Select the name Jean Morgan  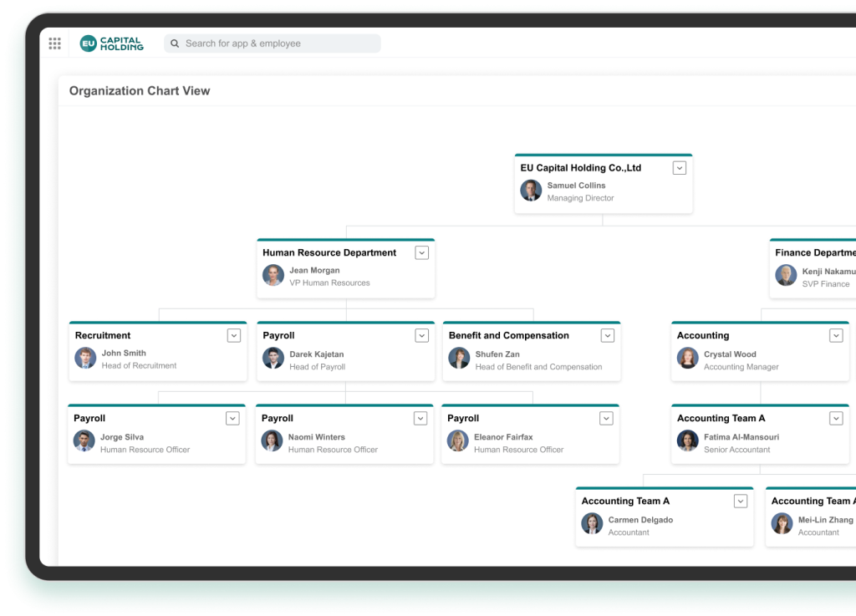314,270
